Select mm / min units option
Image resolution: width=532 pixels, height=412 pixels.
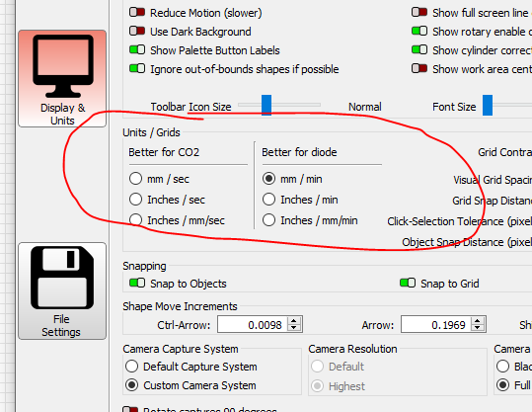pyautogui.click(x=268, y=179)
